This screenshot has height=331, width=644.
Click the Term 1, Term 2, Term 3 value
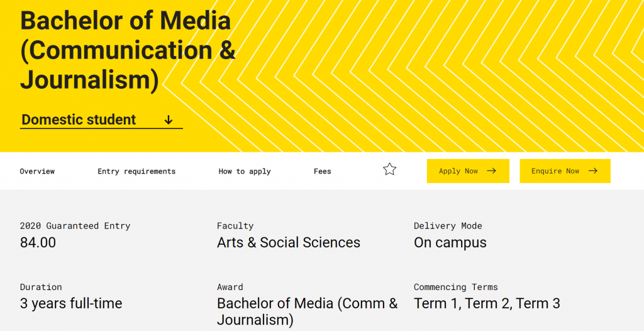[487, 304]
